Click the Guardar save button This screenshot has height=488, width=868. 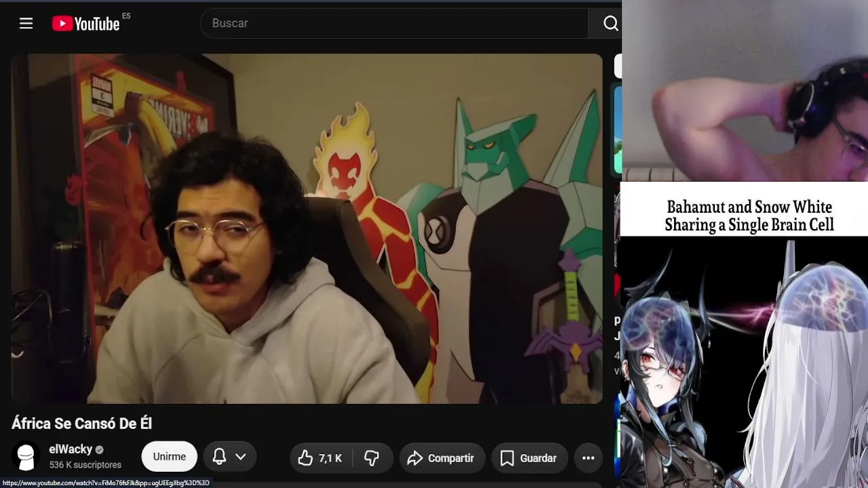[530, 458]
